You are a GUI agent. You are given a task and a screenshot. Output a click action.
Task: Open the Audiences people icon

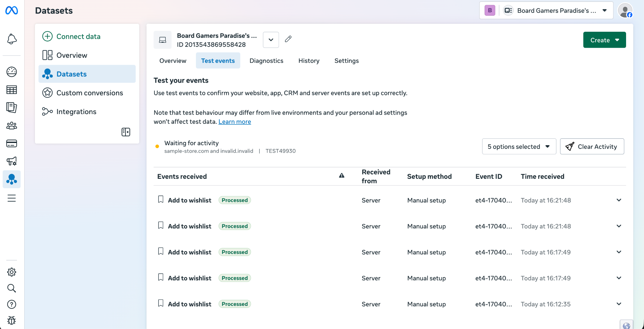12,126
